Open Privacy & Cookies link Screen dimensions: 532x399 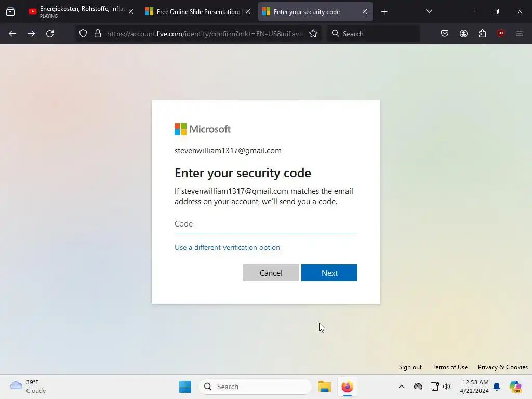pos(502,367)
